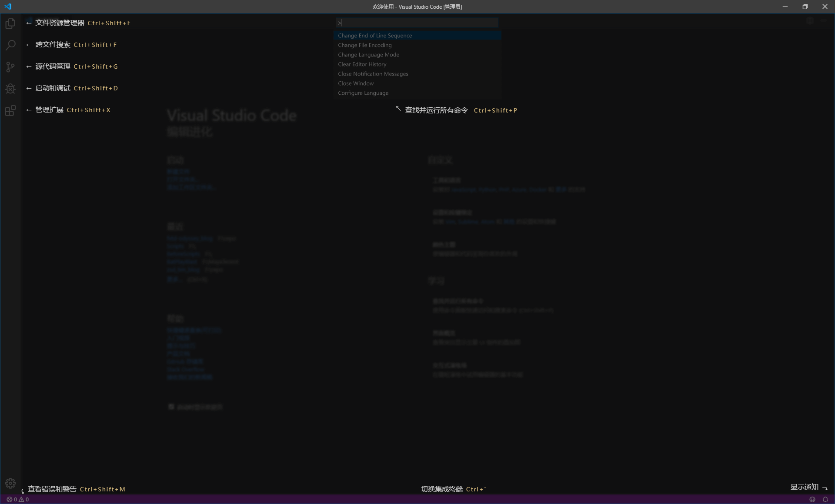Click the 查看错误和警告 Ctrl+Shift+M label
This screenshot has width=835, height=504.
(73, 489)
